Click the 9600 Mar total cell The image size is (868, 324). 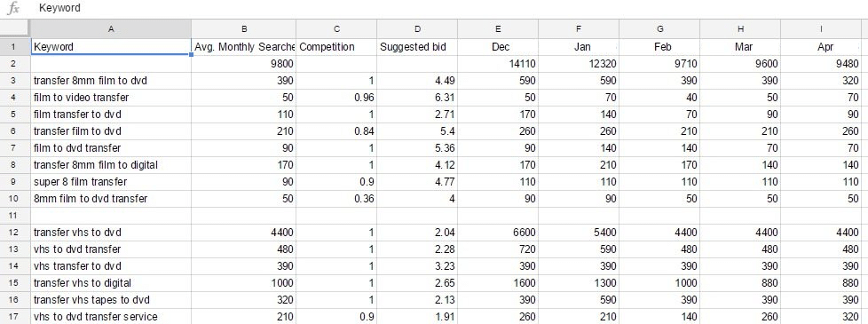click(740, 64)
